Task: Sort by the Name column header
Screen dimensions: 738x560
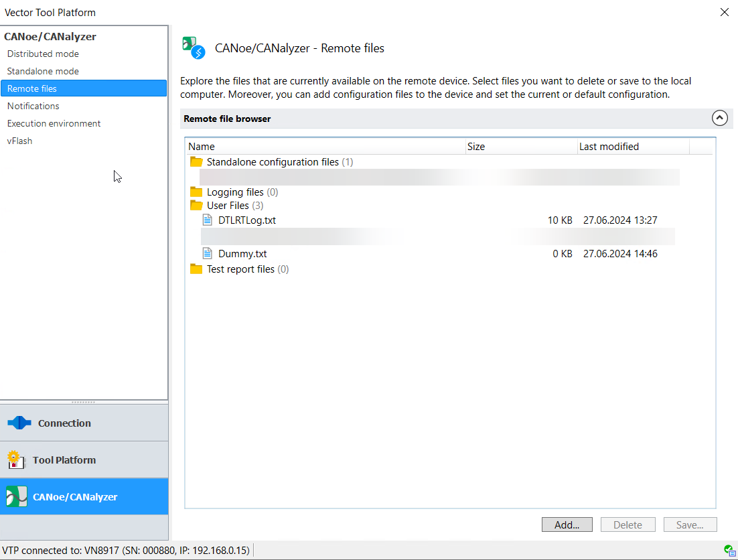Action: point(325,146)
